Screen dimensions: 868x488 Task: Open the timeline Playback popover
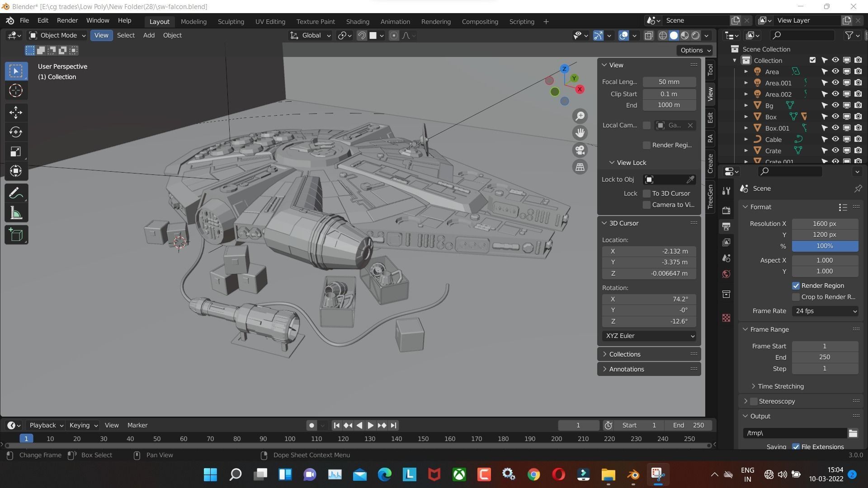pyautogui.click(x=46, y=426)
